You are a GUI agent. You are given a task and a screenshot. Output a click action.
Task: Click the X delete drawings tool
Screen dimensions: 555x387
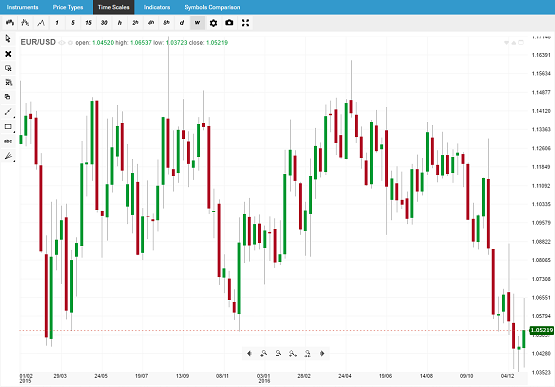coord(8,54)
